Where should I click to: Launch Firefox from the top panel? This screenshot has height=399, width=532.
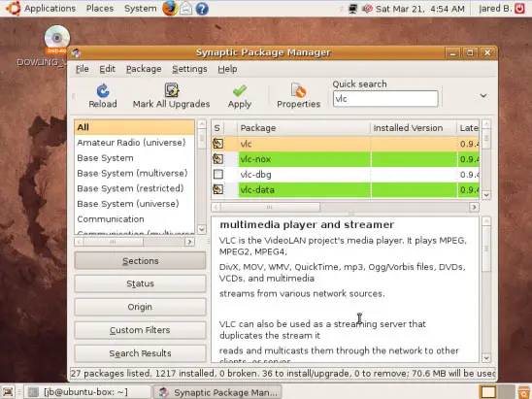(x=170, y=8)
